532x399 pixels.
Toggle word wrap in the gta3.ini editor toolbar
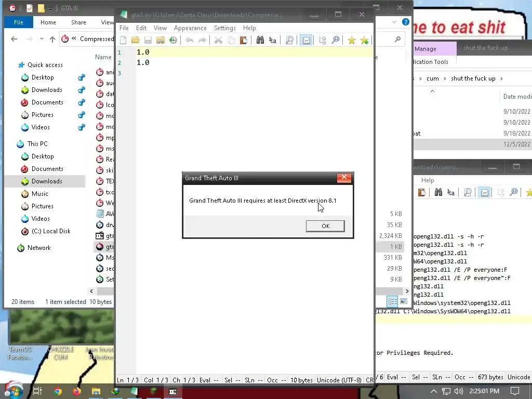pyautogui.click(x=306, y=41)
